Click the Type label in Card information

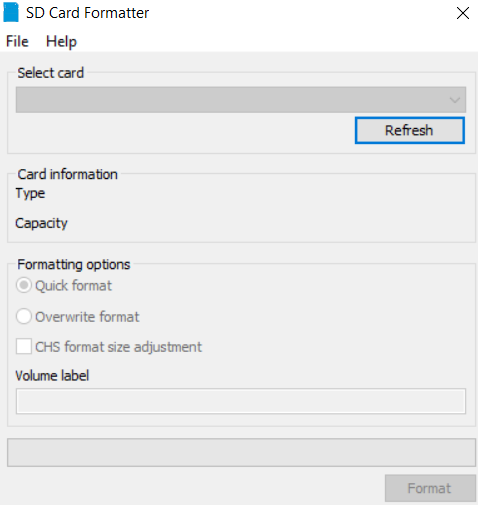click(x=30, y=193)
